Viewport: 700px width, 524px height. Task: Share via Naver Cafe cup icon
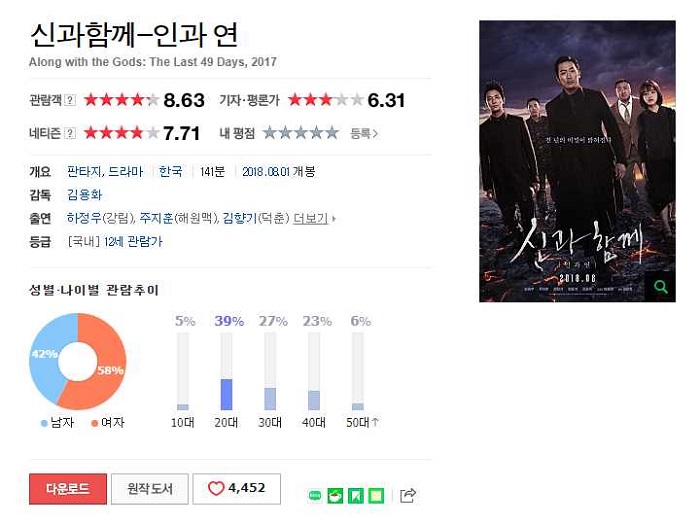[335, 496]
